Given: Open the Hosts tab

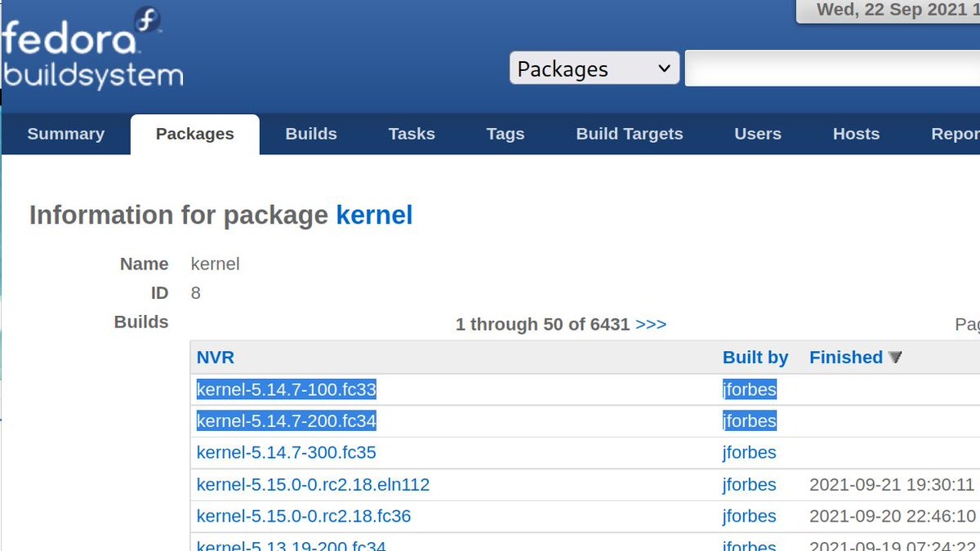Looking at the screenshot, I should 856,134.
